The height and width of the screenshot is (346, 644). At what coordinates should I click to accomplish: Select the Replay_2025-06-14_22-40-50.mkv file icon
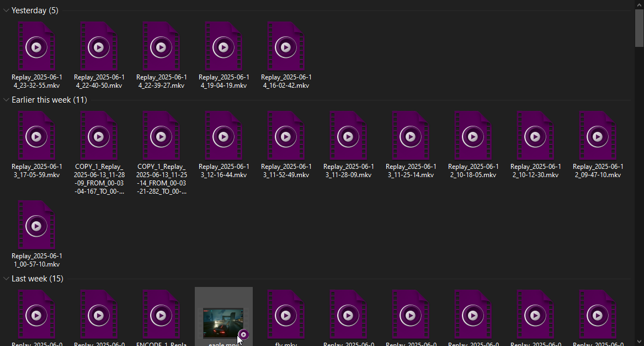[x=99, y=46]
